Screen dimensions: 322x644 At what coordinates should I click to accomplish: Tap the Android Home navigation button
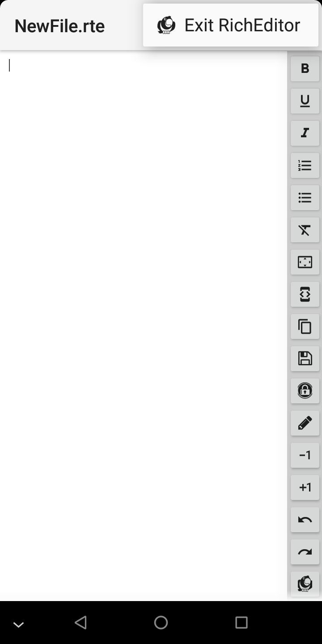click(x=161, y=623)
